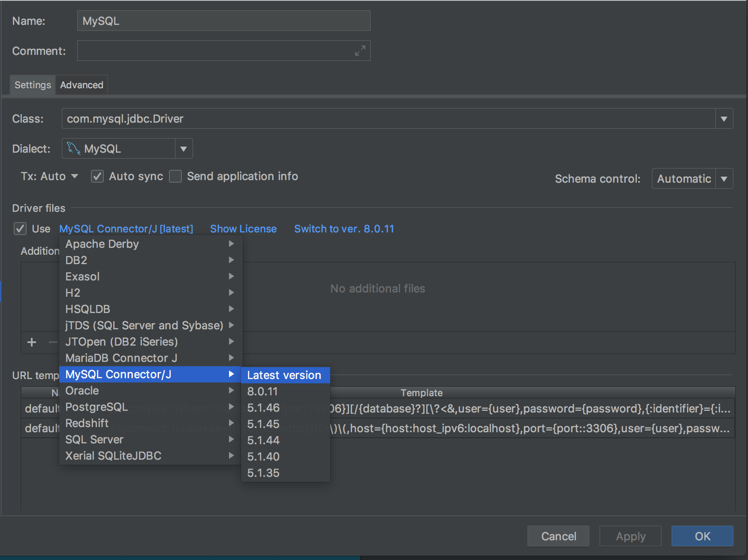748x560 pixels.
Task: Expand the H2 submenu
Action: pos(151,293)
